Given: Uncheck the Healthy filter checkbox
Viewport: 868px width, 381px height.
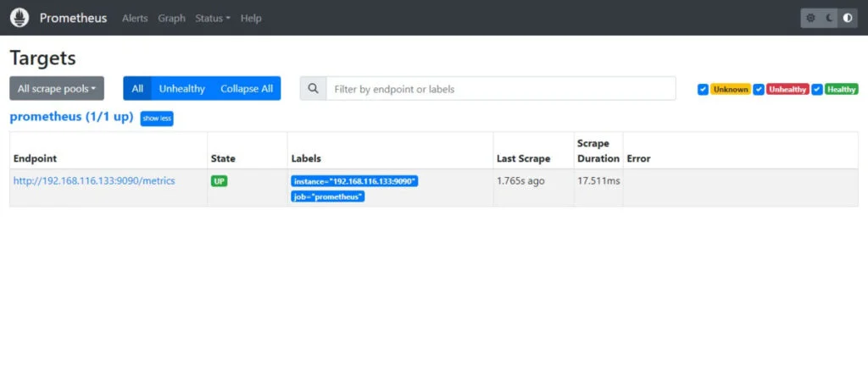Looking at the screenshot, I should coord(816,90).
